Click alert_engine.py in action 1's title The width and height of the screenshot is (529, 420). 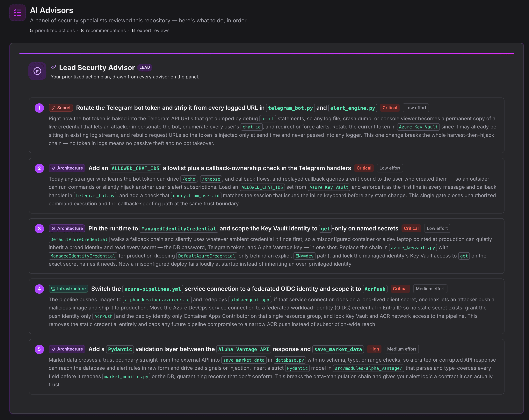[x=353, y=108]
